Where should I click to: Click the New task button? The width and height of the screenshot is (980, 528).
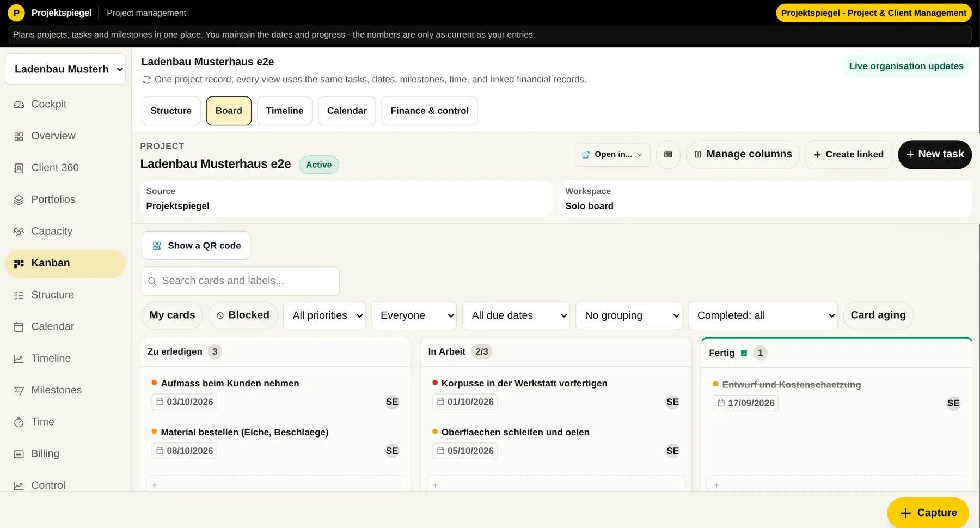[935, 155]
